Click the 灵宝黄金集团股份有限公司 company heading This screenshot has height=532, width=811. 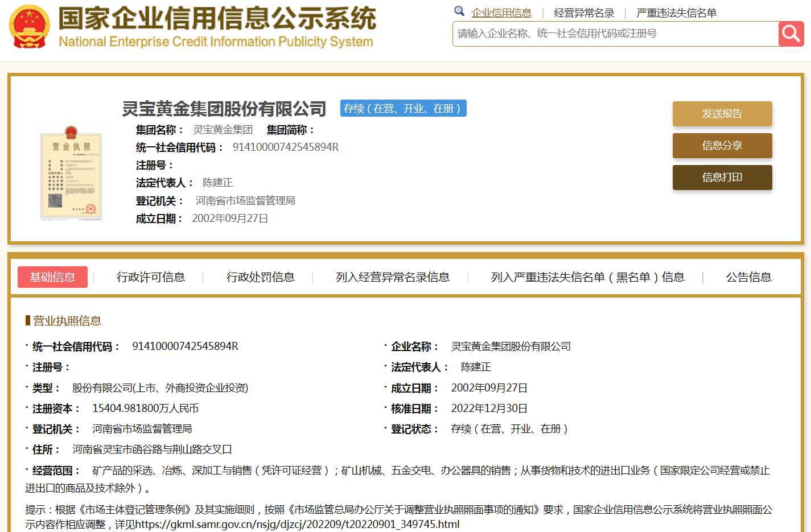[x=224, y=109]
